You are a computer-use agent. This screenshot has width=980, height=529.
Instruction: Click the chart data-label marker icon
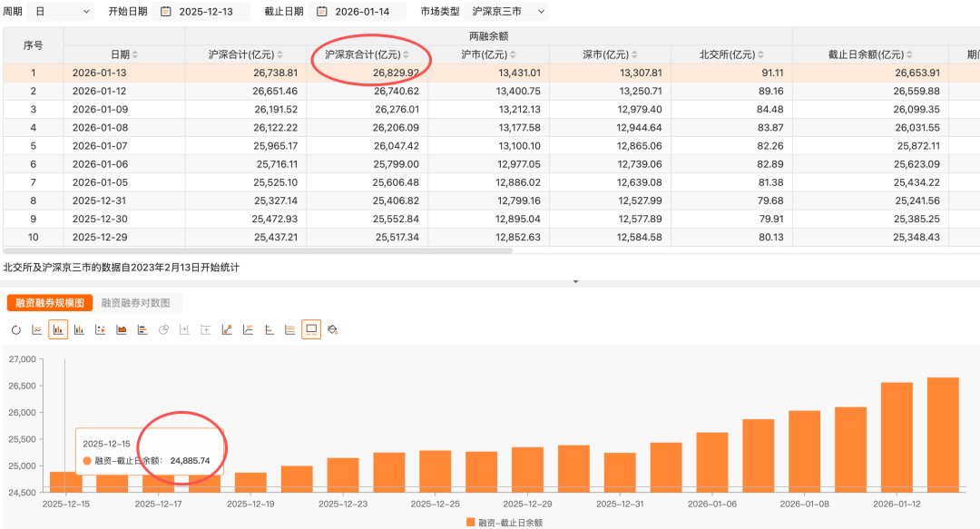227,329
